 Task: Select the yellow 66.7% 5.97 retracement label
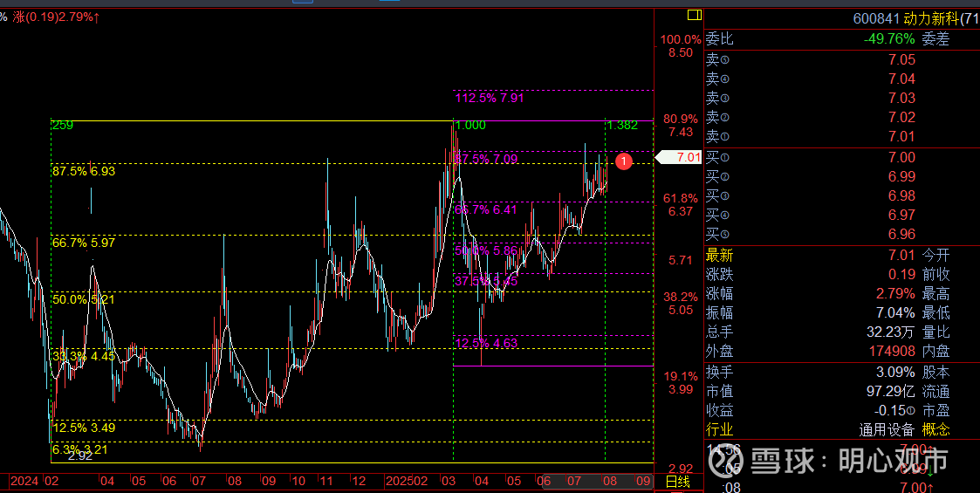click(x=84, y=243)
